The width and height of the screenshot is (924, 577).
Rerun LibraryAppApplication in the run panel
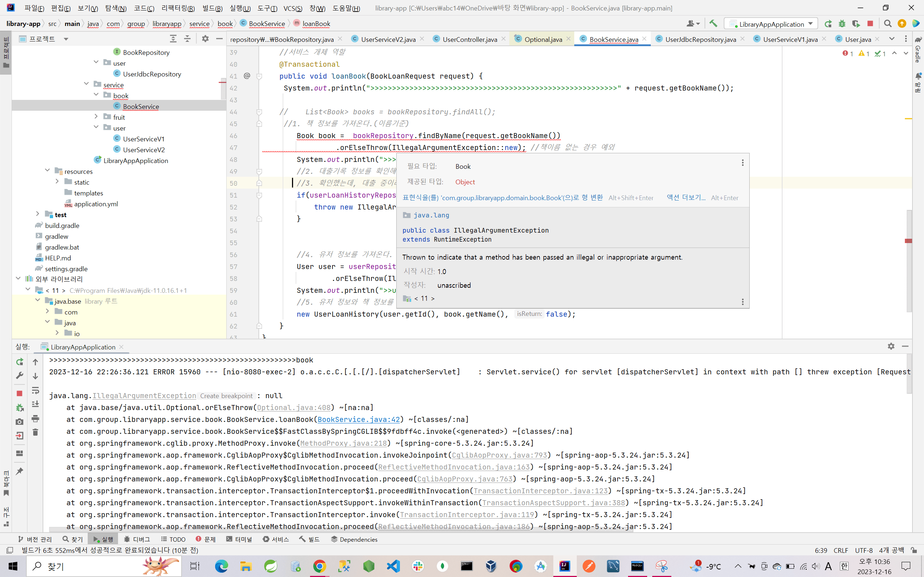click(19, 361)
